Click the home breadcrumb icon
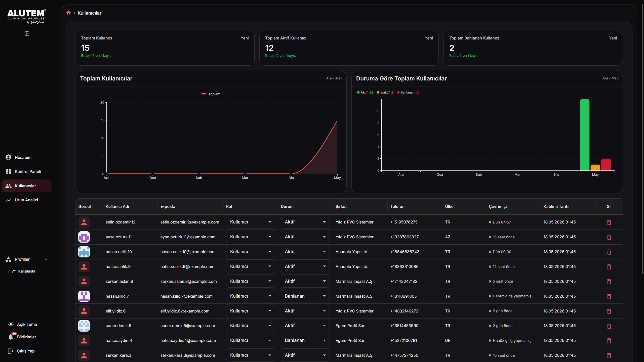This screenshot has height=362, width=644. click(68, 13)
